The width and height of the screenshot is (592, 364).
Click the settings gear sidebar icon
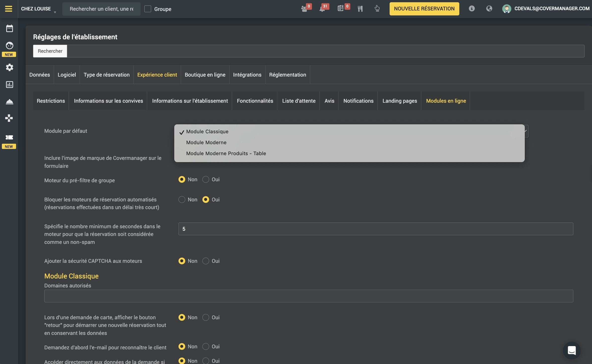coord(9,67)
